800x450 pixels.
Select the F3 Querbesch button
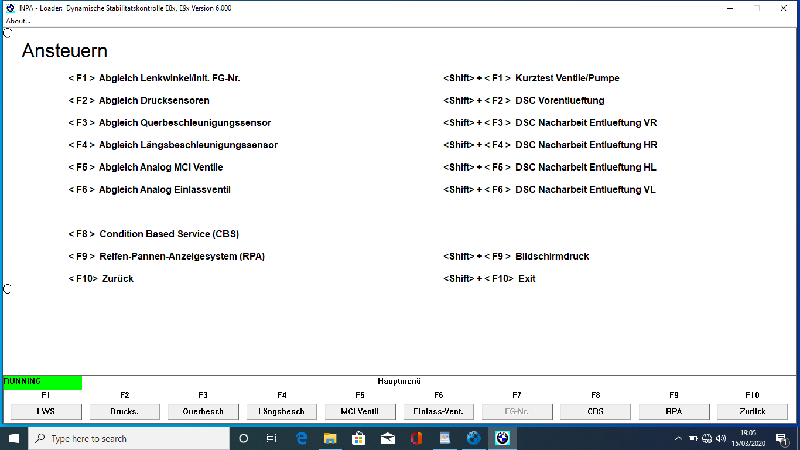(203, 411)
